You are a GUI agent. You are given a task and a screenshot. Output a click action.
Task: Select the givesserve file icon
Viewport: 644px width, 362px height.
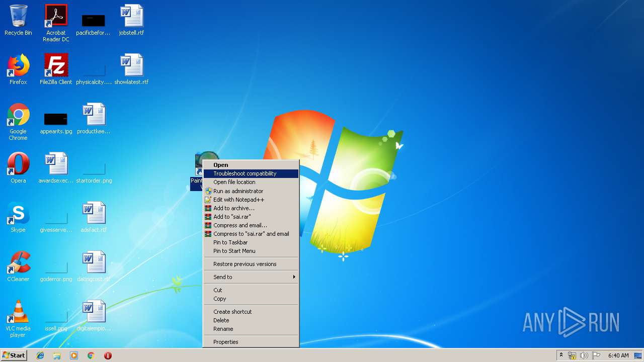[x=56, y=221]
